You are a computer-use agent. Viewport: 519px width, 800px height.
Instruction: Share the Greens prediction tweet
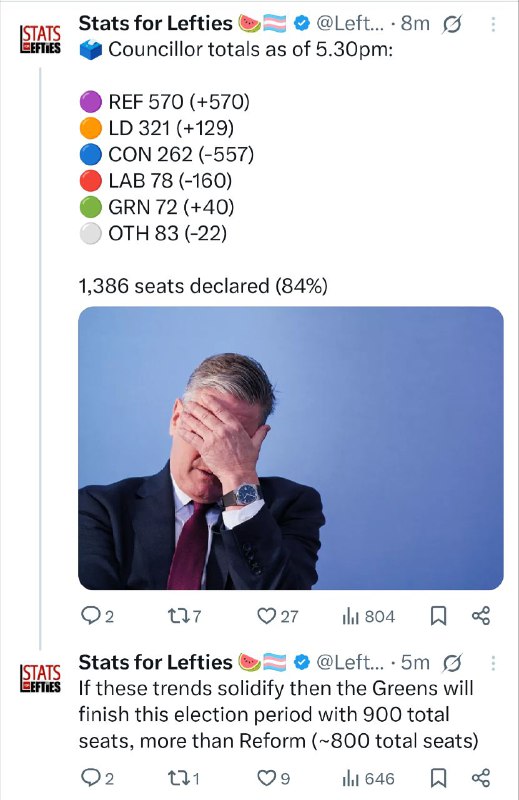(481, 778)
